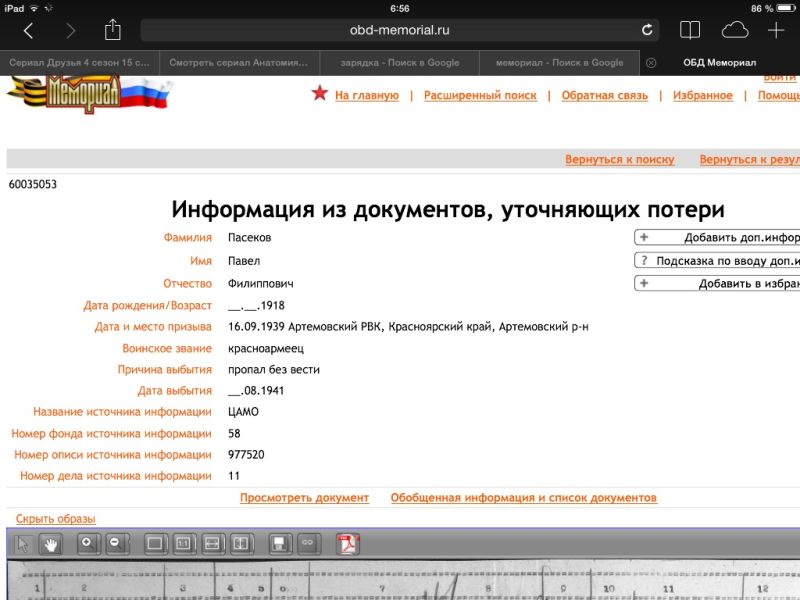Viewport: 800px width, 600px height.
Task: Switch to Смотреть сериал Анатомия tab
Action: click(239, 63)
